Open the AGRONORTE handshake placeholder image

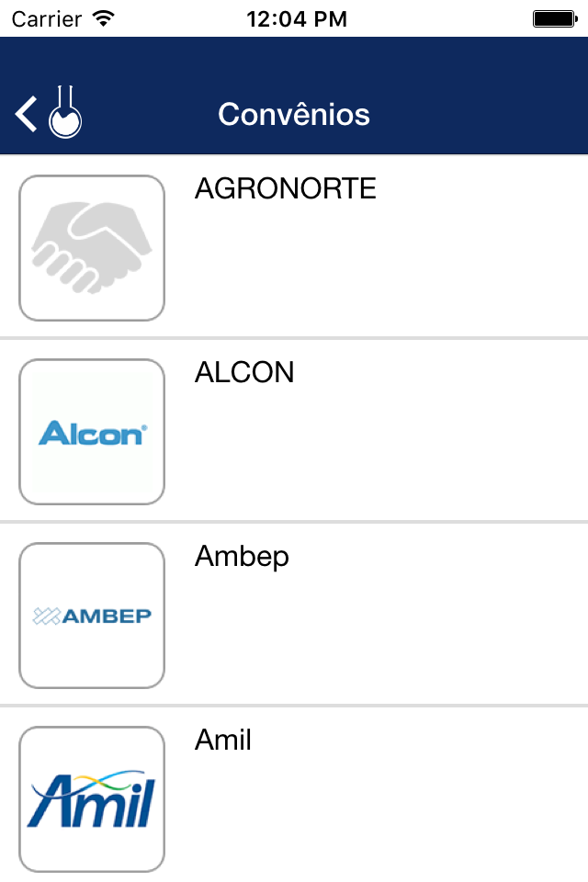coord(92,248)
